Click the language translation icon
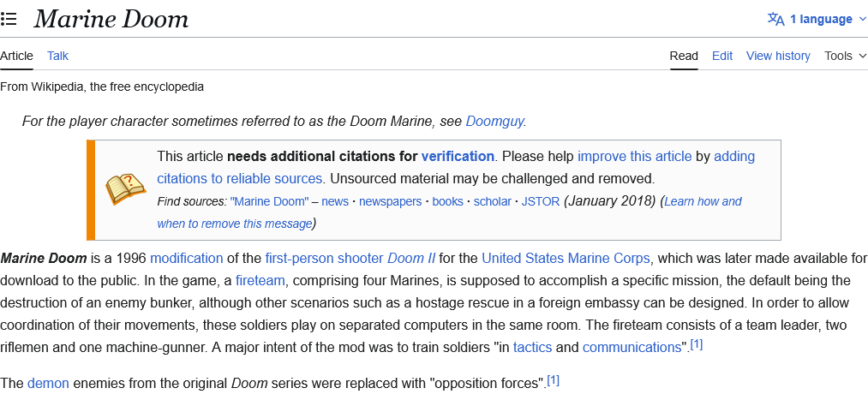The height and width of the screenshot is (412, 868). [x=775, y=20]
